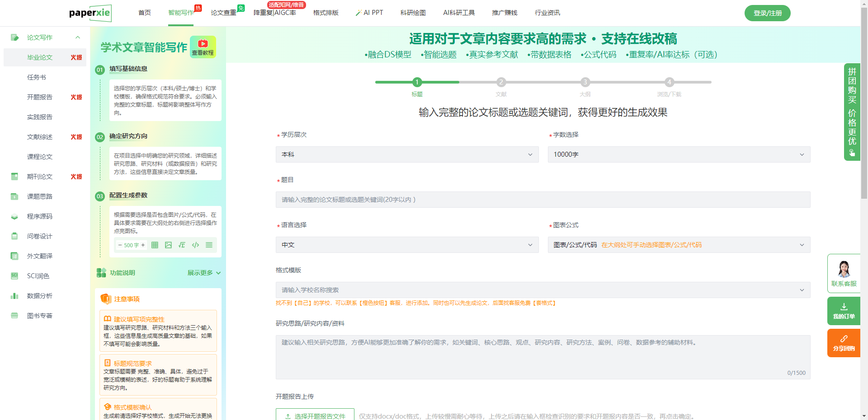Click the image icon in 配置生成参数
Viewport: 868px width, 420px height.
point(168,245)
